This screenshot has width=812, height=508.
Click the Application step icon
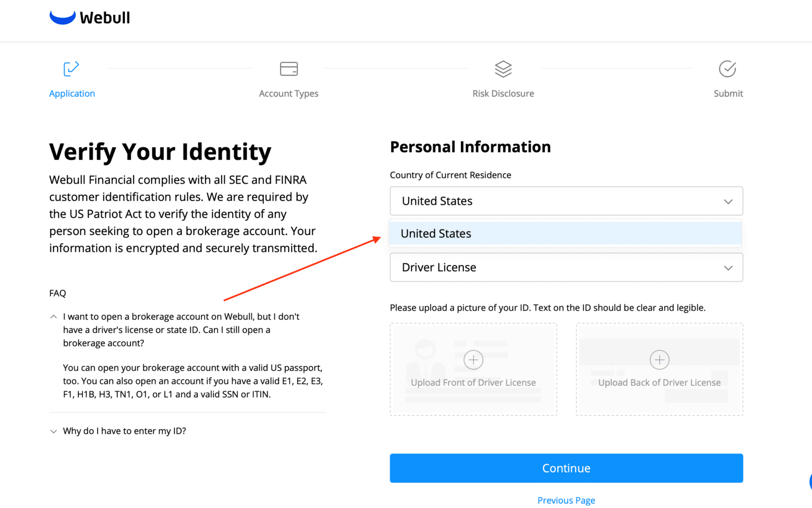[71, 69]
